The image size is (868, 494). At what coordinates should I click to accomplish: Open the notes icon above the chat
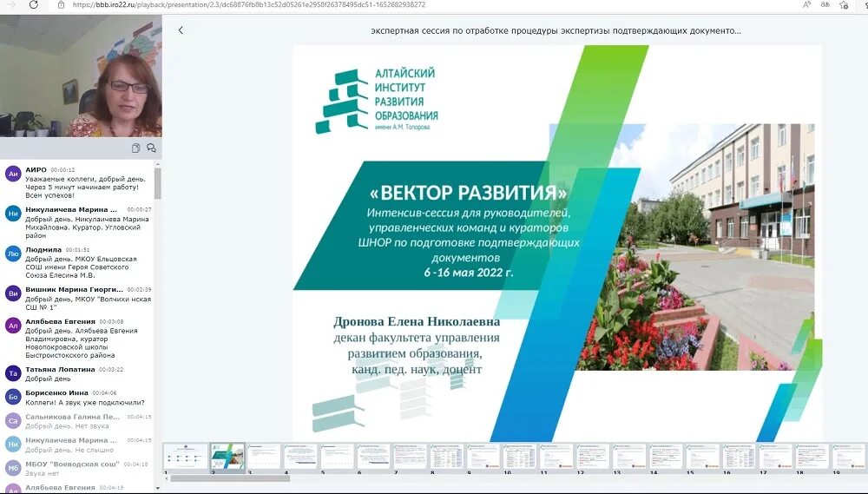(135, 148)
